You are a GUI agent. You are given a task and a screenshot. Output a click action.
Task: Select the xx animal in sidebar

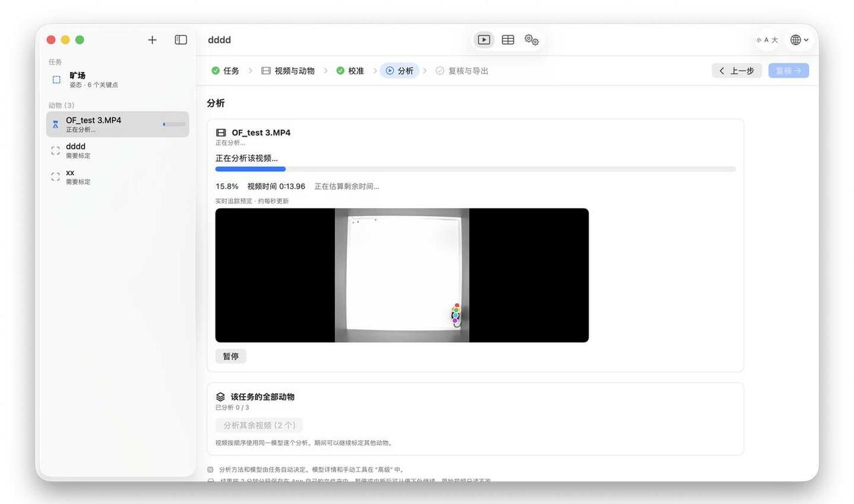[117, 177]
